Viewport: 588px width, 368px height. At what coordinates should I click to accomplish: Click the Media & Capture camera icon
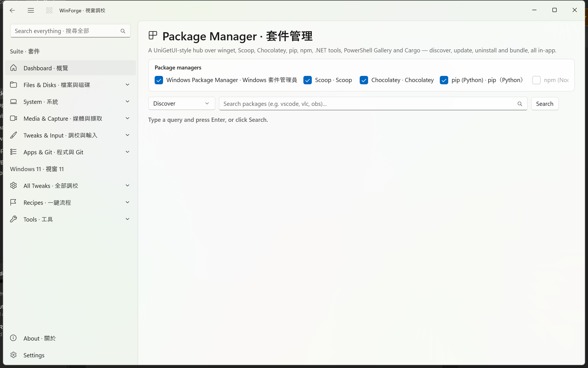click(13, 118)
